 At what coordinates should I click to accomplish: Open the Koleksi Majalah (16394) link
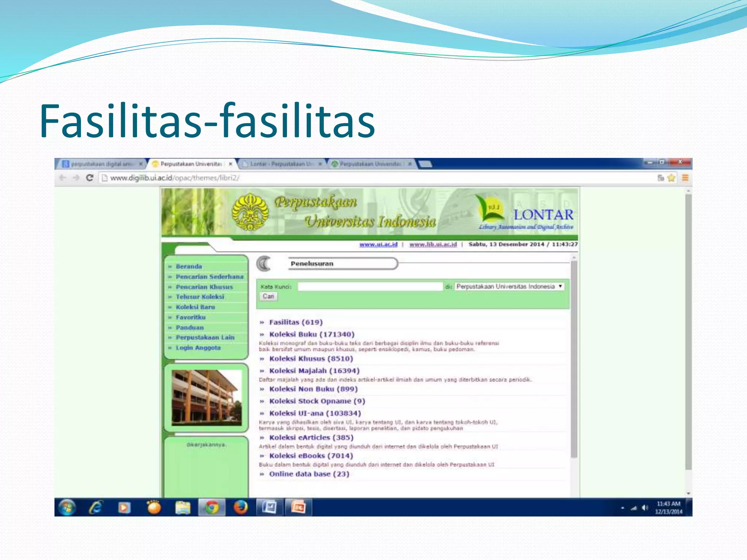click(314, 371)
